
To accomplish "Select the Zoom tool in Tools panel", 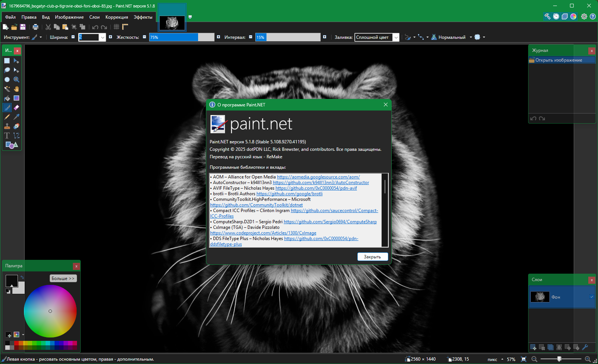I will 16,80.
